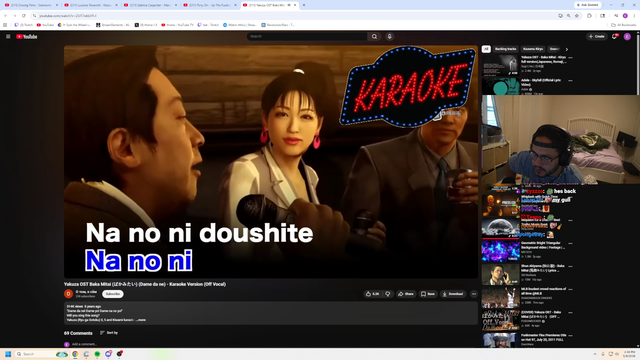Viewport: 640px width, 360px height.
Task: Open the YouTube guide hamburger menu
Action: (x=8, y=36)
